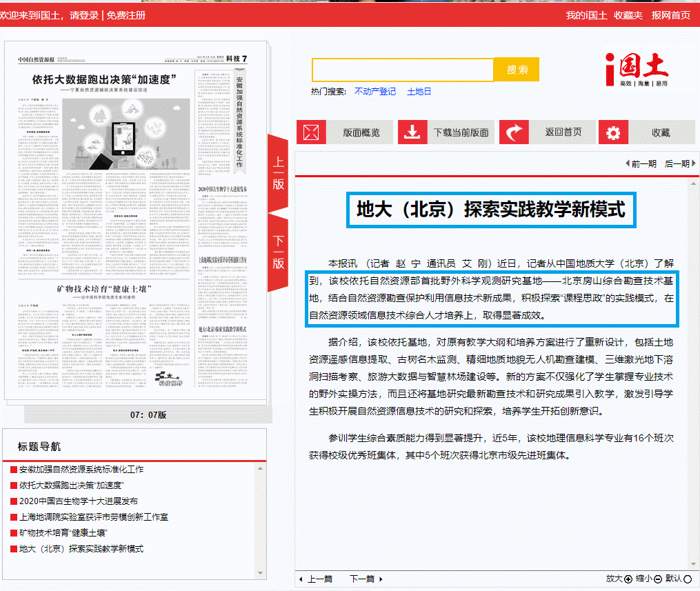Go to previous page via 上一版 tab
This screenshot has height=591, width=700.
coord(278,173)
